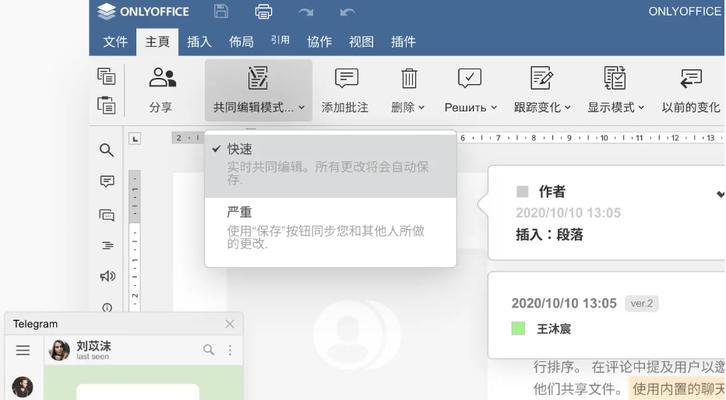The image size is (726, 400).
Task: Click the print icon in title bar
Action: point(263,11)
